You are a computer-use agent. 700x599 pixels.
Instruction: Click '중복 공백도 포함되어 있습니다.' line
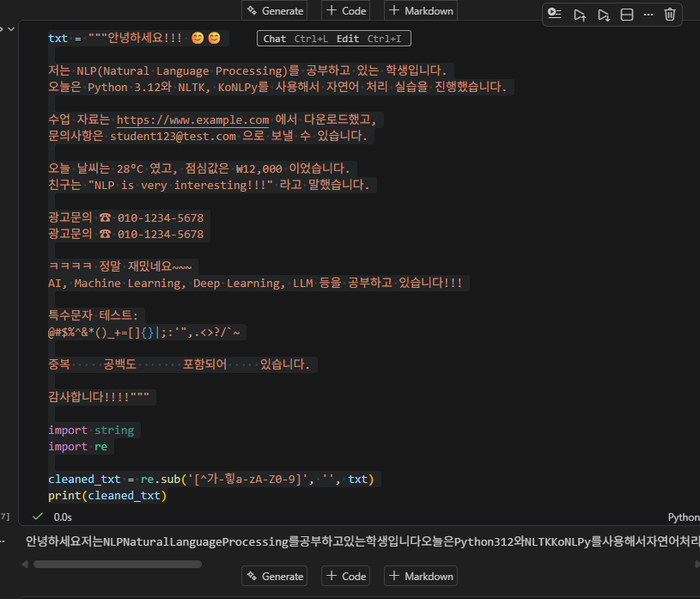click(x=179, y=364)
